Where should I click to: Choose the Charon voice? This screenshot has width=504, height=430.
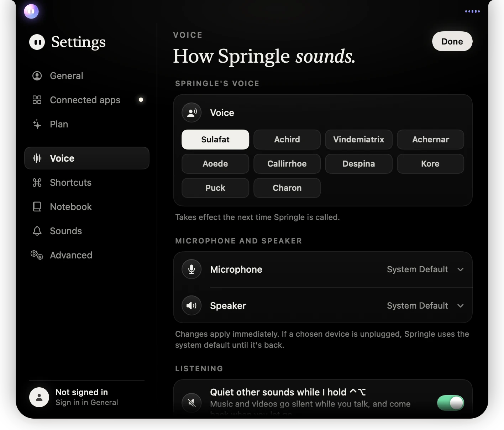tap(287, 188)
